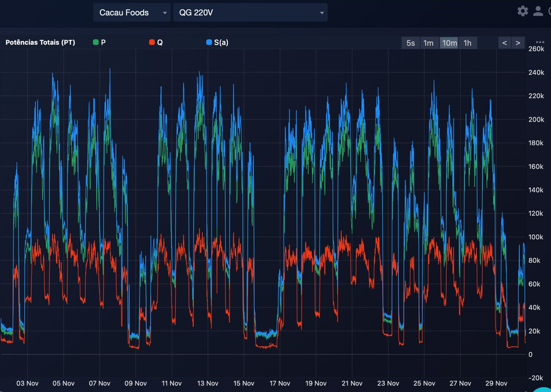This screenshot has height=392, width=551.
Task: Choose the 10m interval tab
Action: pos(449,43)
